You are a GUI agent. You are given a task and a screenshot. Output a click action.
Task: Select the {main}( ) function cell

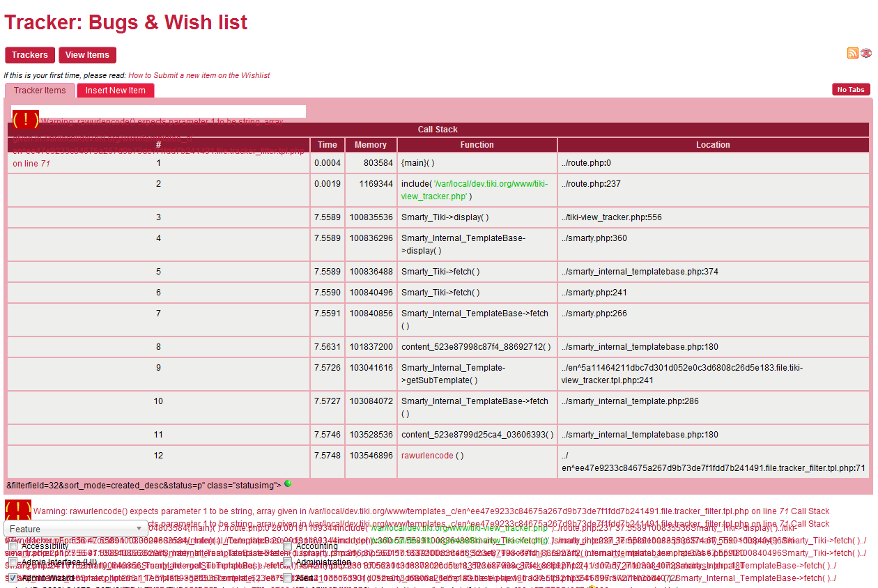(477, 163)
